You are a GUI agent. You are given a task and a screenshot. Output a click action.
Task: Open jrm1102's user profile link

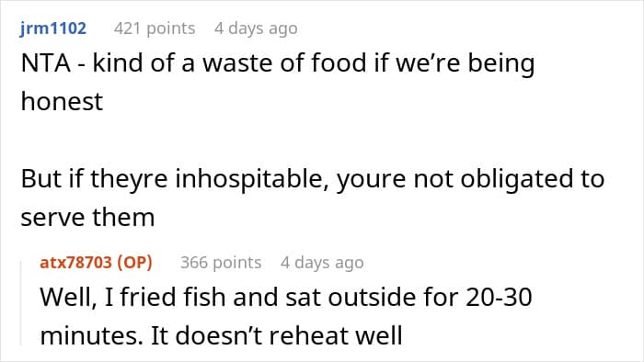[53, 28]
